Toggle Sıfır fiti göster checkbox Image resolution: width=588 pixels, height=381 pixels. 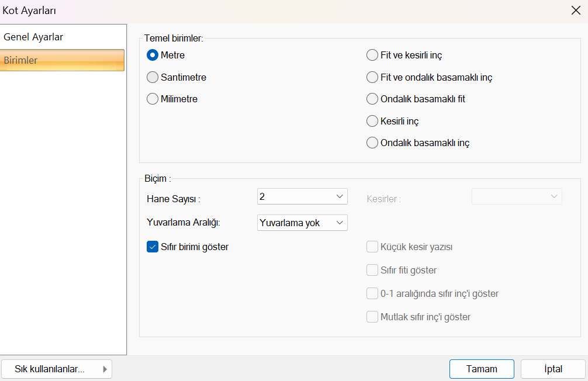click(372, 270)
